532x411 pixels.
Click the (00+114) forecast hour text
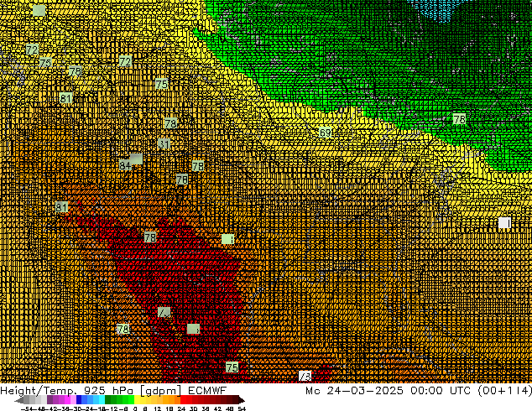point(504,391)
